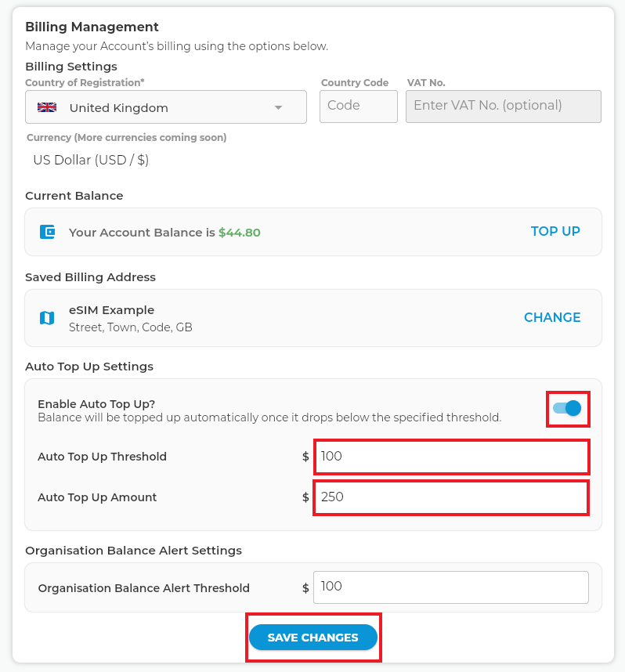Screen dimensions: 625x672
Task: Click the VAT No. optional field
Action: pyautogui.click(x=503, y=106)
